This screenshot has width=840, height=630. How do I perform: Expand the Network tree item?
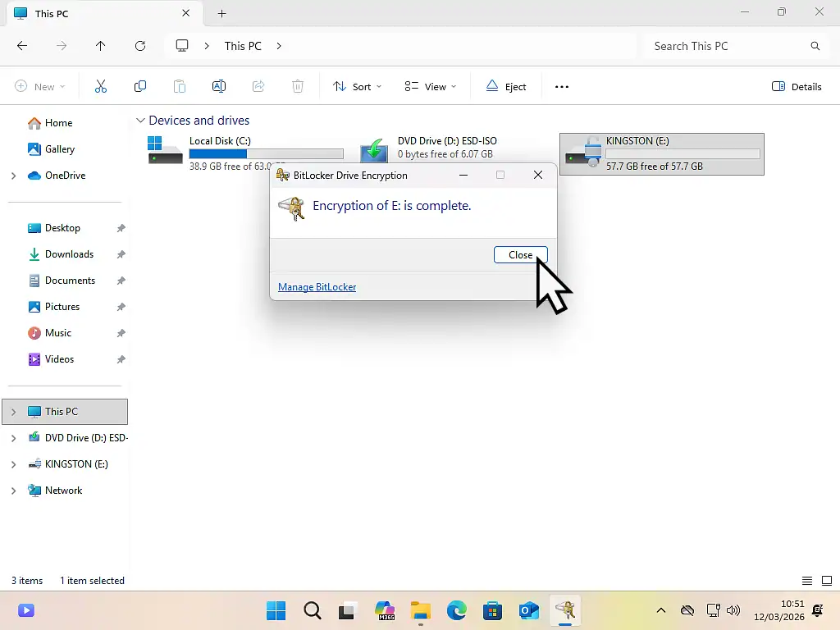tap(12, 490)
